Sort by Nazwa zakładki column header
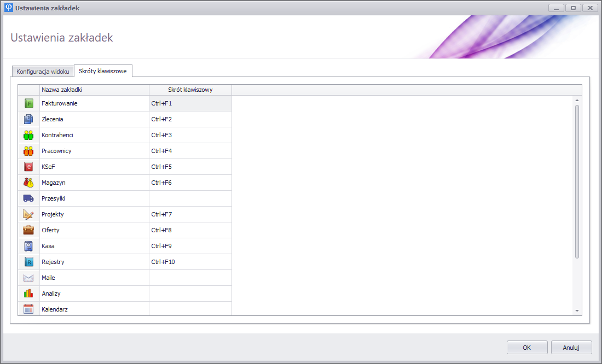The width and height of the screenshot is (602, 364). coord(94,90)
